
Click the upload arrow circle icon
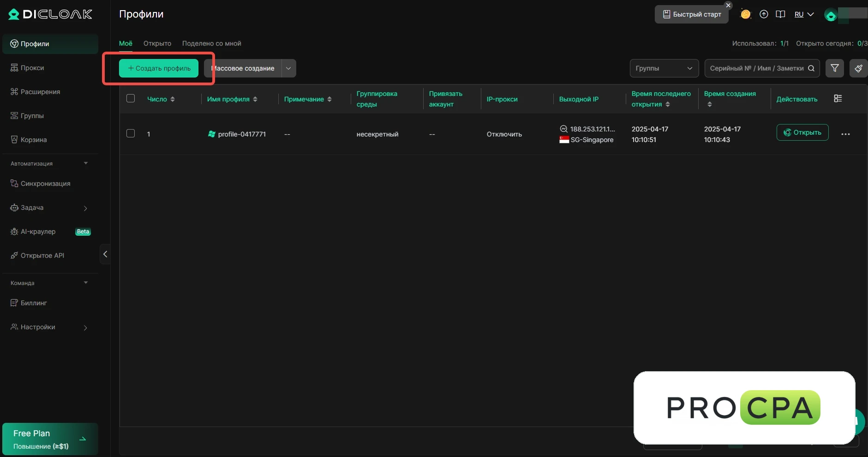(x=764, y=14)
